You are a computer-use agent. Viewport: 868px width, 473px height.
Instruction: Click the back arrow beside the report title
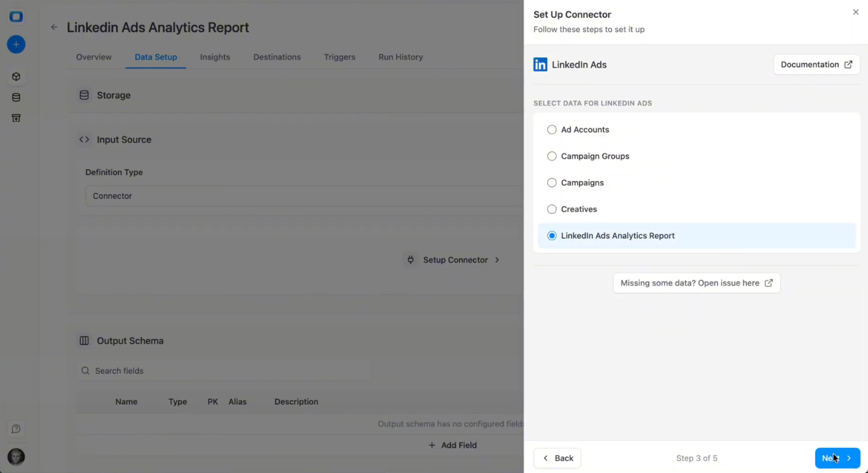point(54,27)
